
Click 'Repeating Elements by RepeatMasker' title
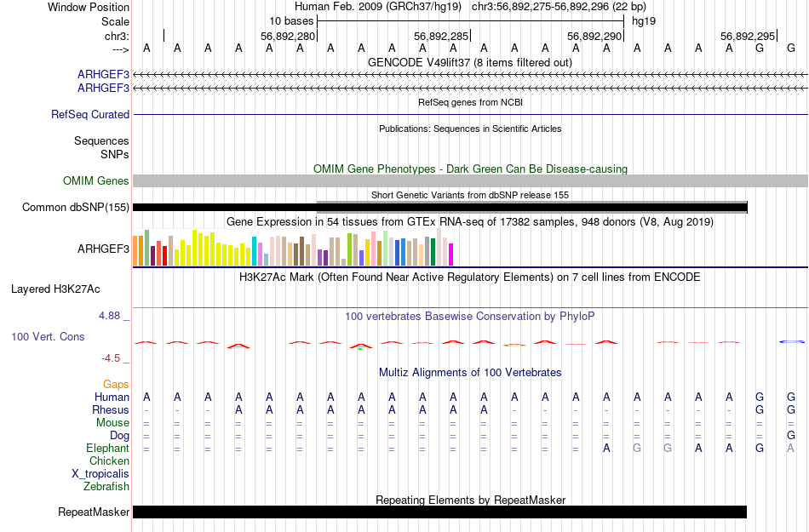click(470, 500)
